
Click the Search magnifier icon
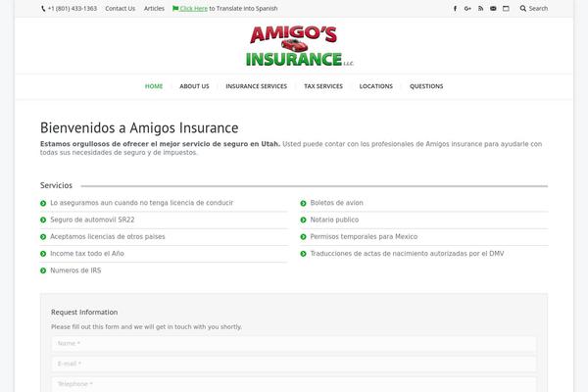(x=522, y=8)
